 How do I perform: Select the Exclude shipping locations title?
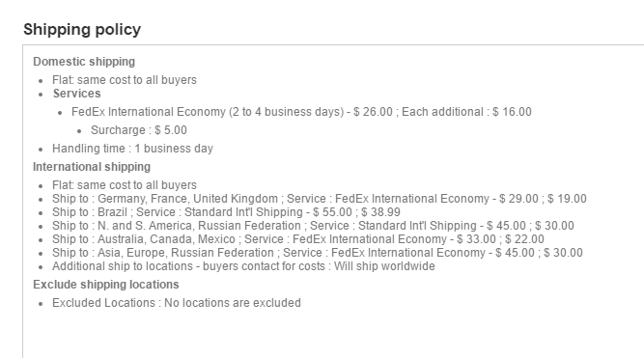click(x=106, y=285)
